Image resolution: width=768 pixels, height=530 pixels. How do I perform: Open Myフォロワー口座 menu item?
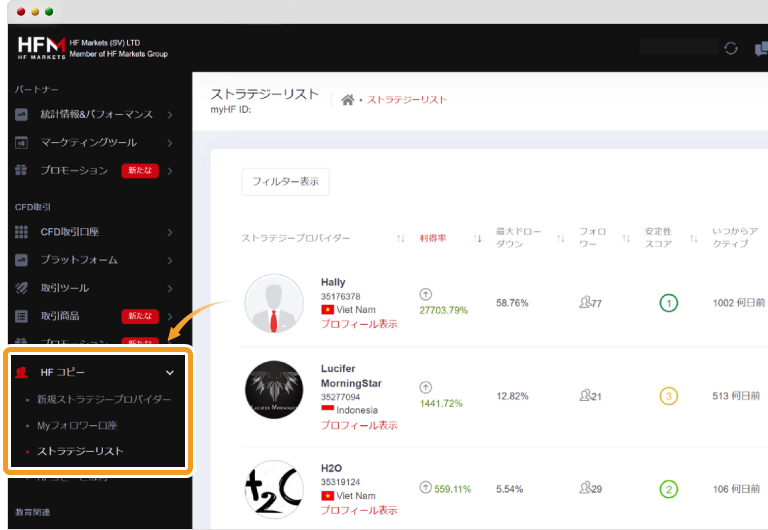(x=77, y=425)
